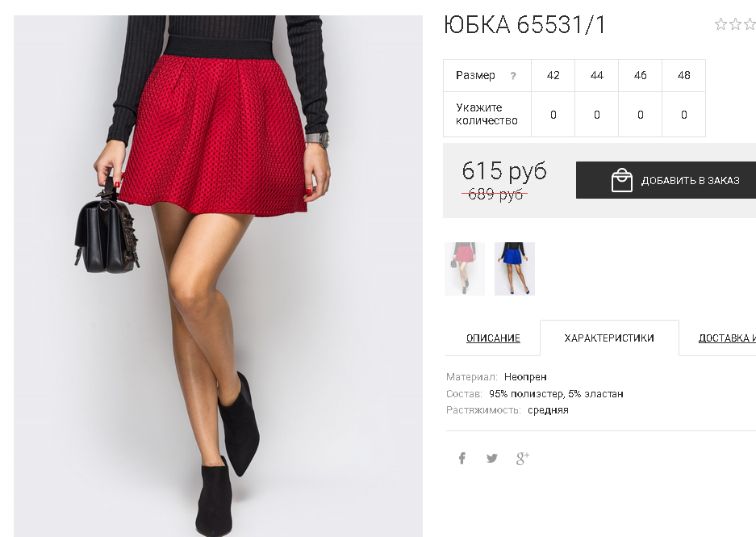Rate product with second star

click(735, 24)
